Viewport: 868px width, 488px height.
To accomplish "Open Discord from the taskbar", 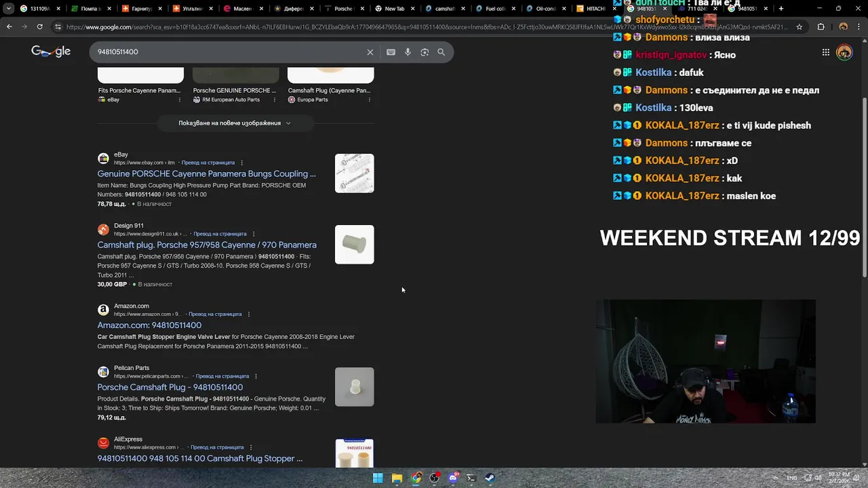I will click(x=453, y=478).
